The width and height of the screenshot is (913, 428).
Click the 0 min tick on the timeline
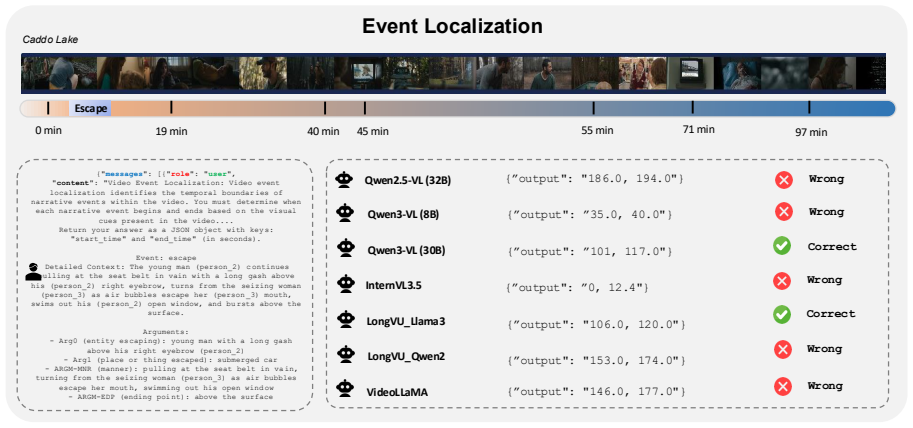tap(48, 108)
